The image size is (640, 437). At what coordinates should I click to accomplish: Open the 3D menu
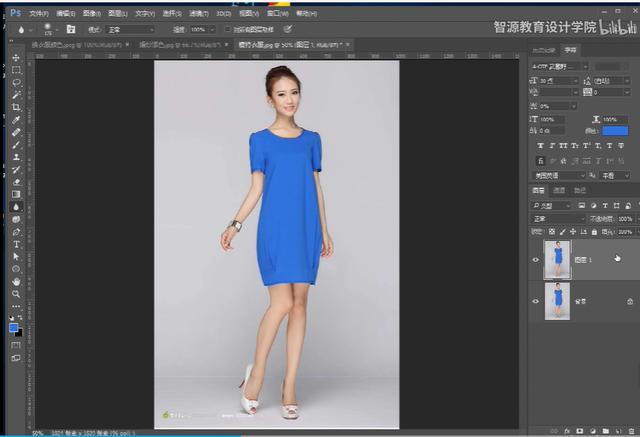[223, 13]
